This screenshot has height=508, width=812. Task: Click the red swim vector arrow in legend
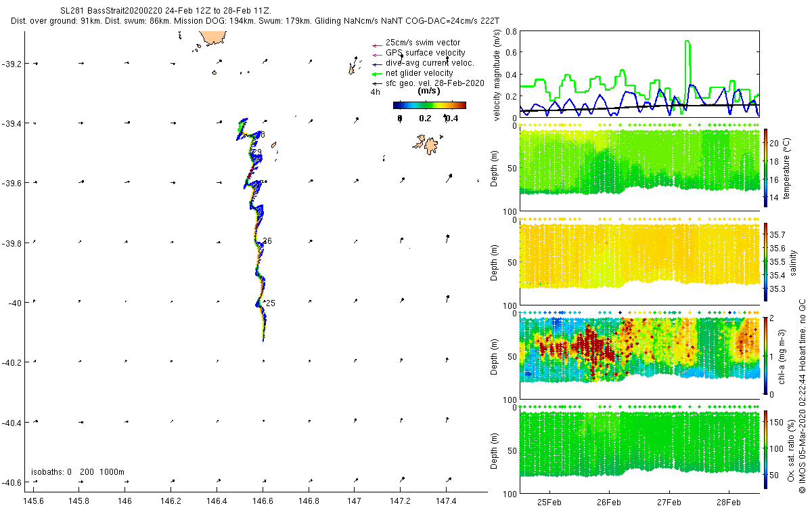(x=376, y=45)
